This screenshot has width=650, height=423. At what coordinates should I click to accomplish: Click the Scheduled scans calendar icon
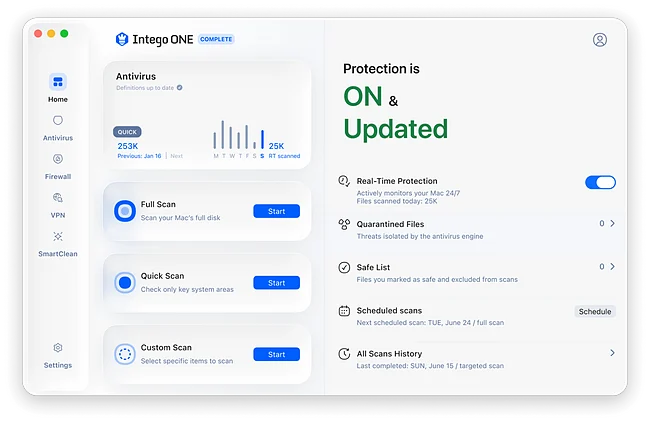pyautogui.click(x=344, y=311)
